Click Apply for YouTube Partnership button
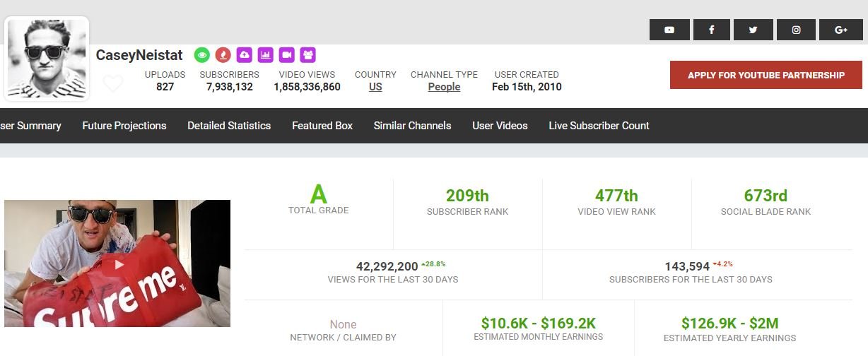Image resolution: width=868 pixels, height=356 pixels. (x=766, y=75)
